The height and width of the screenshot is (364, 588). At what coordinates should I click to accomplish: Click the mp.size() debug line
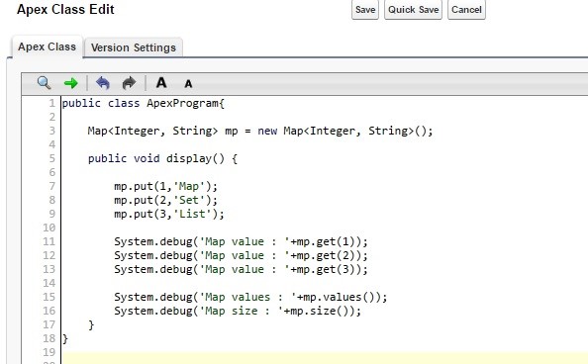pyautogui.click(x=238, y=312)
